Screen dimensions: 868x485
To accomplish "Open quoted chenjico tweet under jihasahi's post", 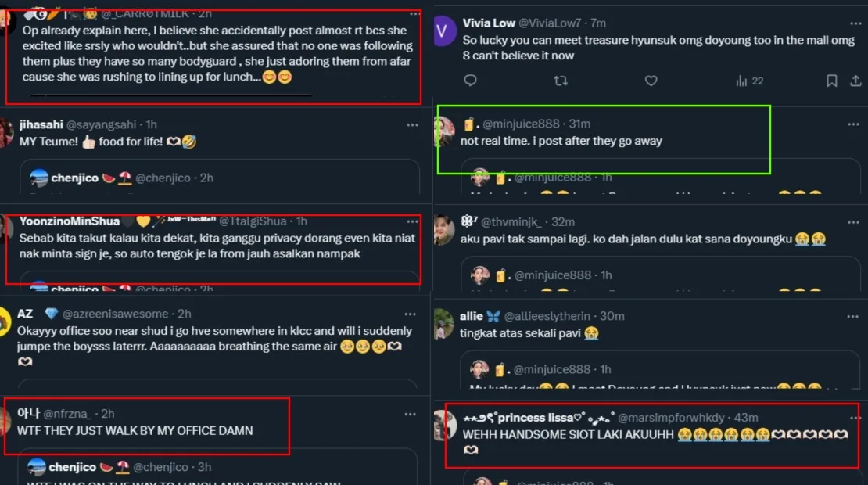I will [x=219, y=183].
